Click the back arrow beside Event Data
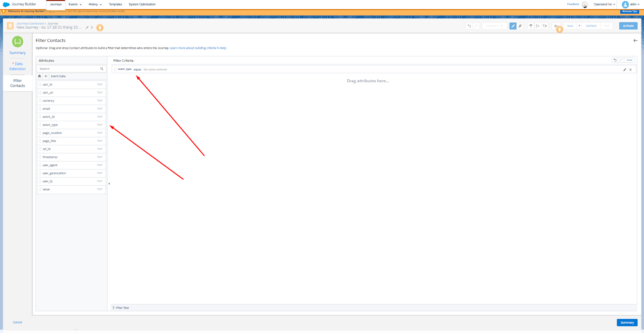Image resolution: width=644 pixels, height=333 pixels. pos(46,76)
